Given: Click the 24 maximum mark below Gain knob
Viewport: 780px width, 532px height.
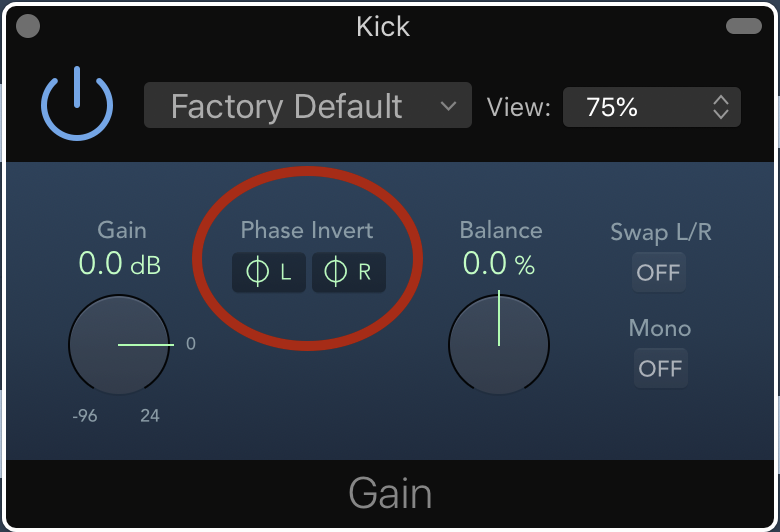Looking at the screenshot, I should (x=150, y=416).
